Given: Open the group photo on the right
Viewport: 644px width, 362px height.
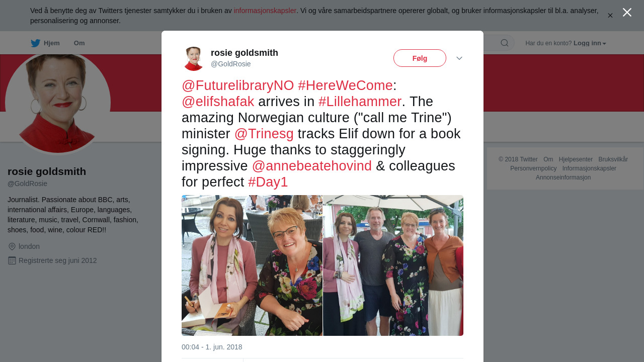Looking at the screenshot, I should [393, 265].
